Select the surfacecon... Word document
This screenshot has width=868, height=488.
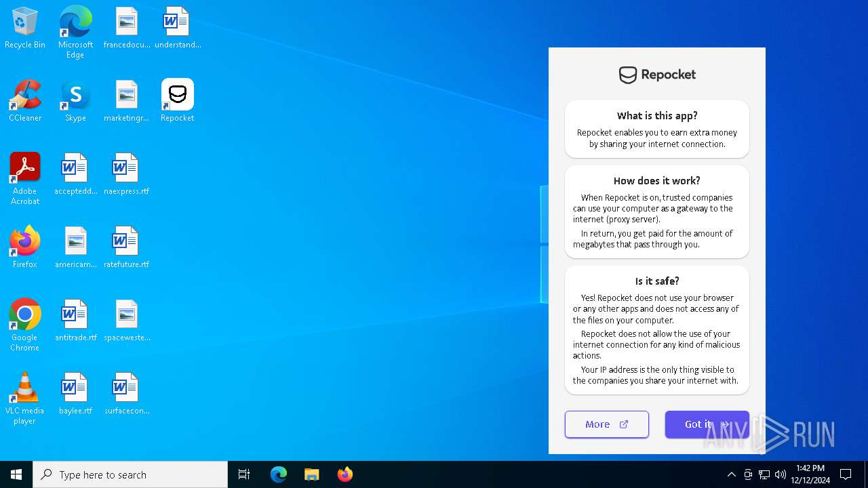127,394
